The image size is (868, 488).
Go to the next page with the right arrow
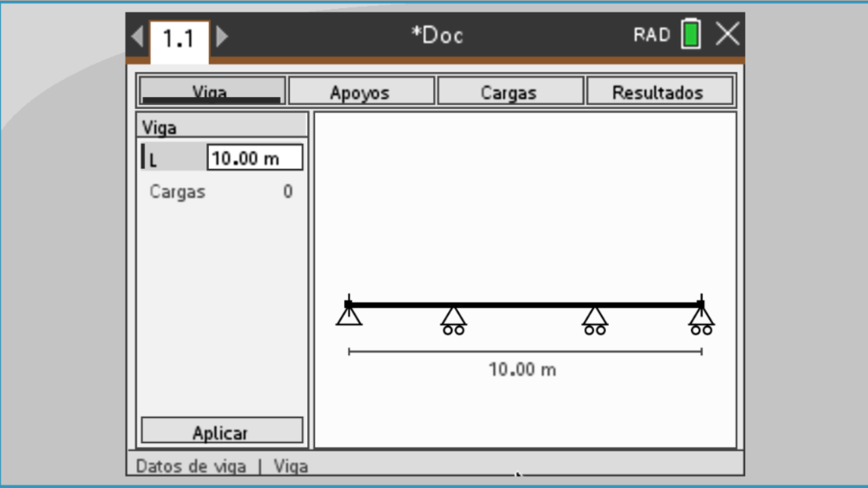222,37
